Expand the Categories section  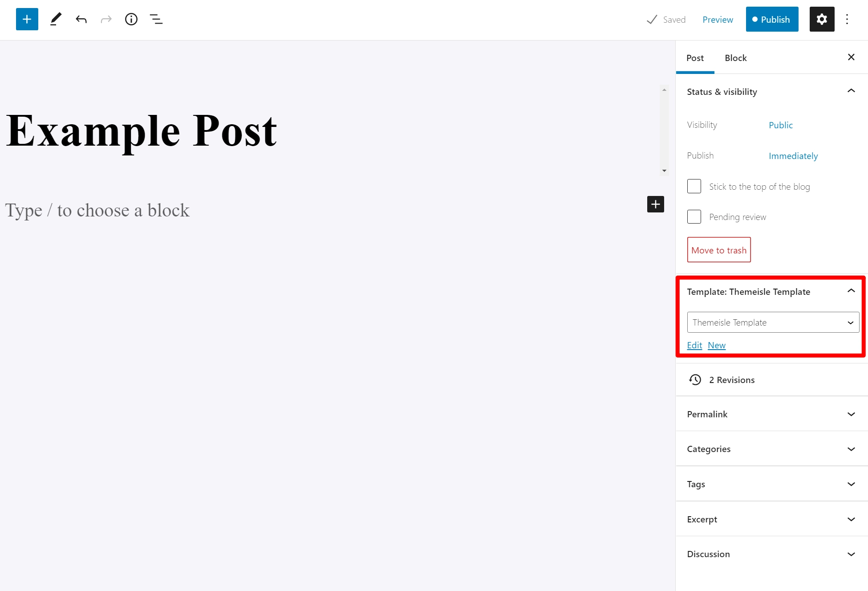pos(771,448)
